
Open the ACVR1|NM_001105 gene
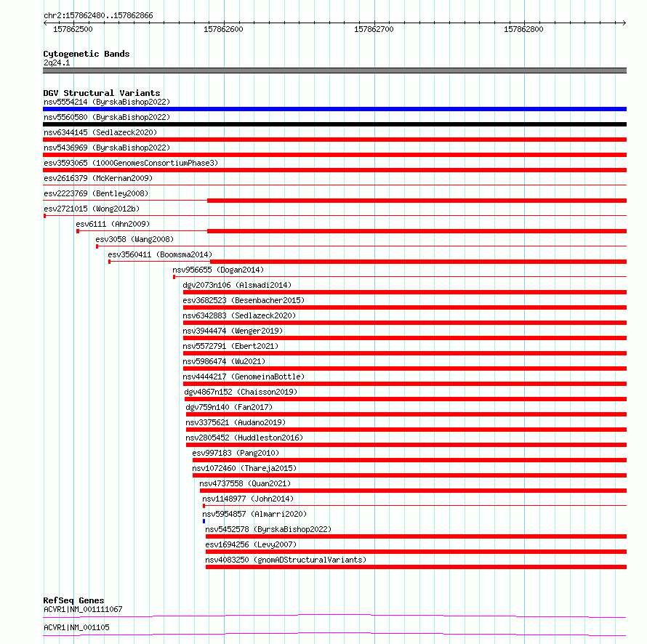[76, 627]
